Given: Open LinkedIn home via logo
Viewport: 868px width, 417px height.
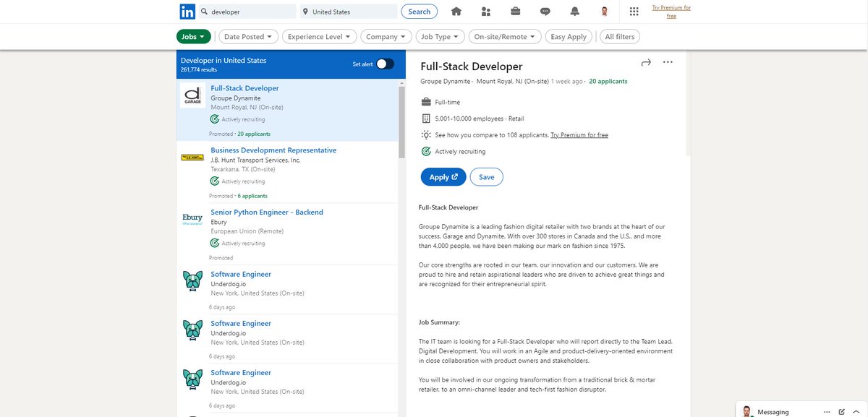Looking at the screenshot, I should [187, 12].
